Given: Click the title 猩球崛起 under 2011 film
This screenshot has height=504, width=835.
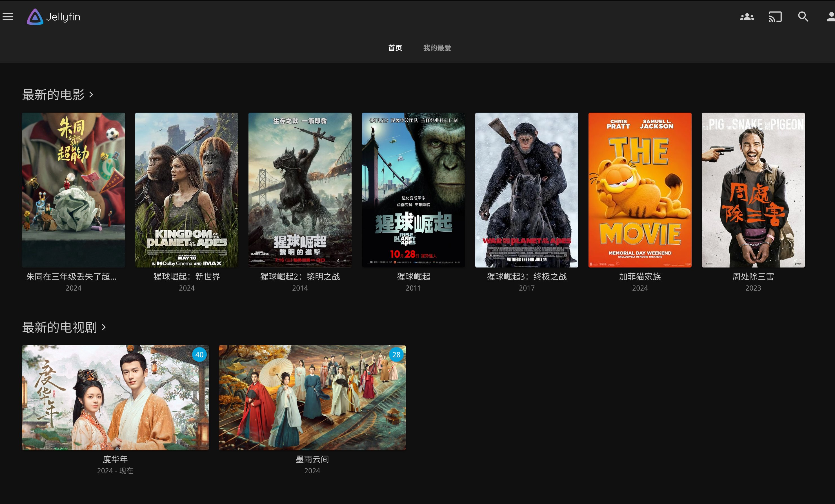Looking at the screenshot, I should tap(414, 276).
